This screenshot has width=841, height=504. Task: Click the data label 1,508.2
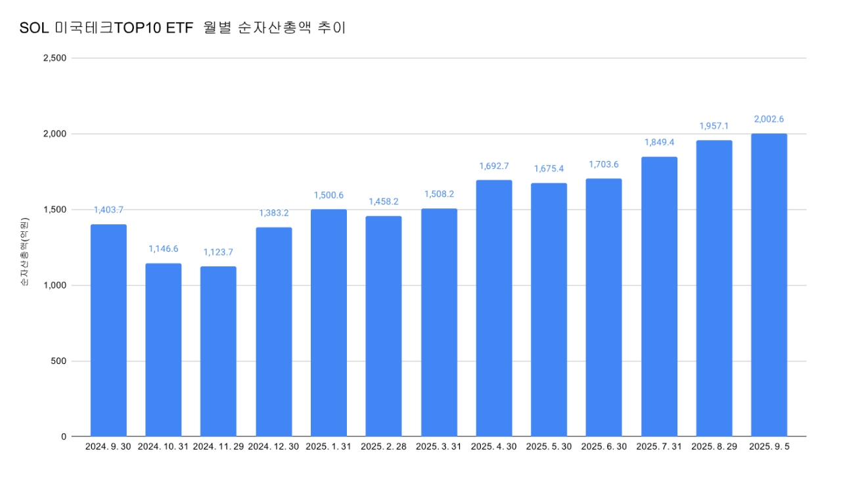439,194
